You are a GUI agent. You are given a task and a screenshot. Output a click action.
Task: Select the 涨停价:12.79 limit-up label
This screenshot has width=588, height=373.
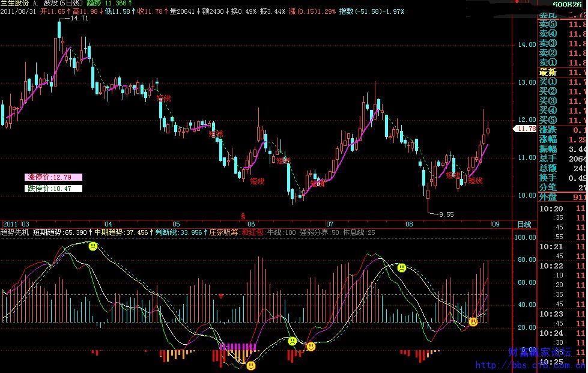(53, 177)
